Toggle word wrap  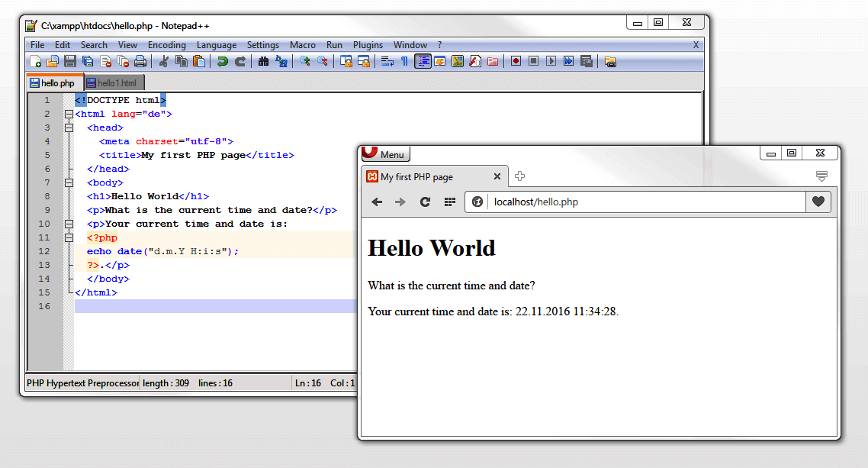pyautogui.click(x=387, y=61)
